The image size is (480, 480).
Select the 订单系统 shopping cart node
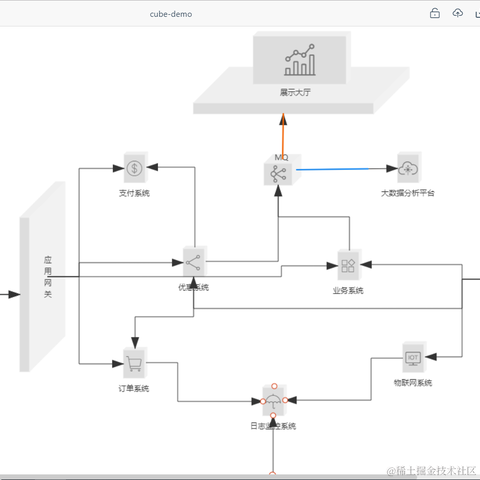click(x=134, y=363)
